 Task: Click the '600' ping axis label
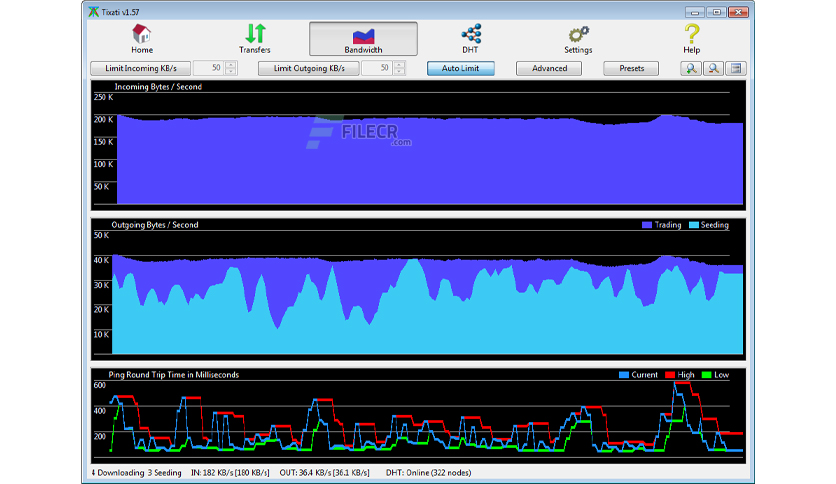pos(100,385)
